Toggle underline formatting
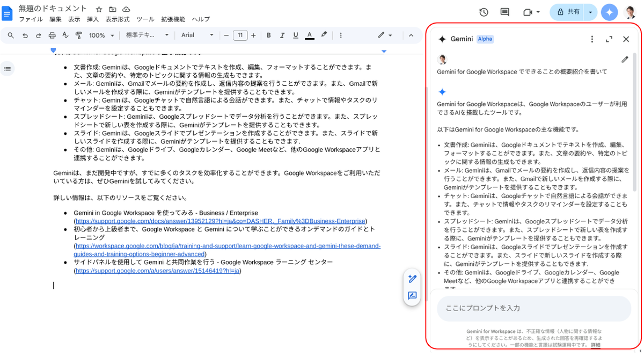The image size is (644, 355). coord(296,35)
